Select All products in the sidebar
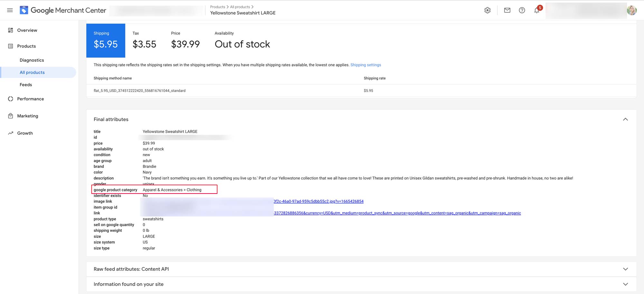The height and width of the screenshot is (294, 644). click(x=39, y=72)
